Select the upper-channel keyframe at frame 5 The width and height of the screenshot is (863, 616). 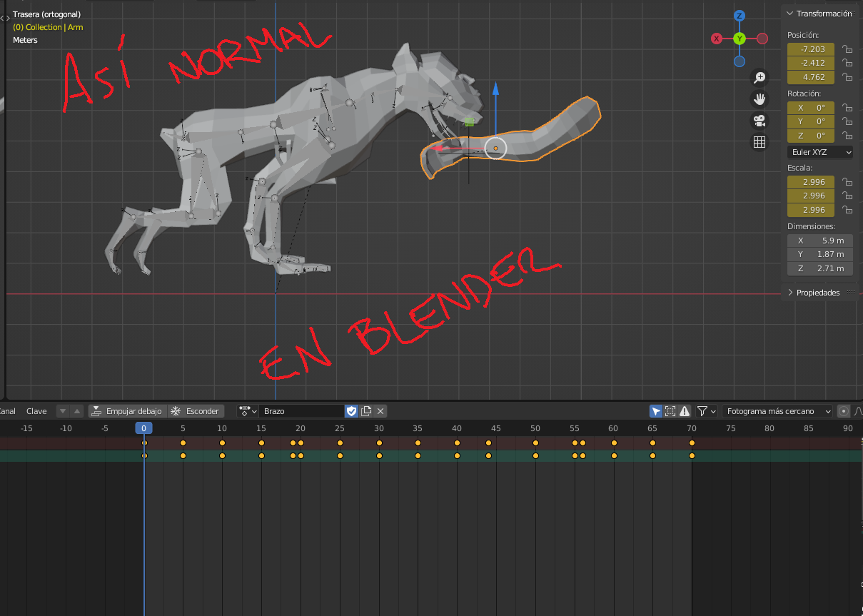tap(183, 443)
